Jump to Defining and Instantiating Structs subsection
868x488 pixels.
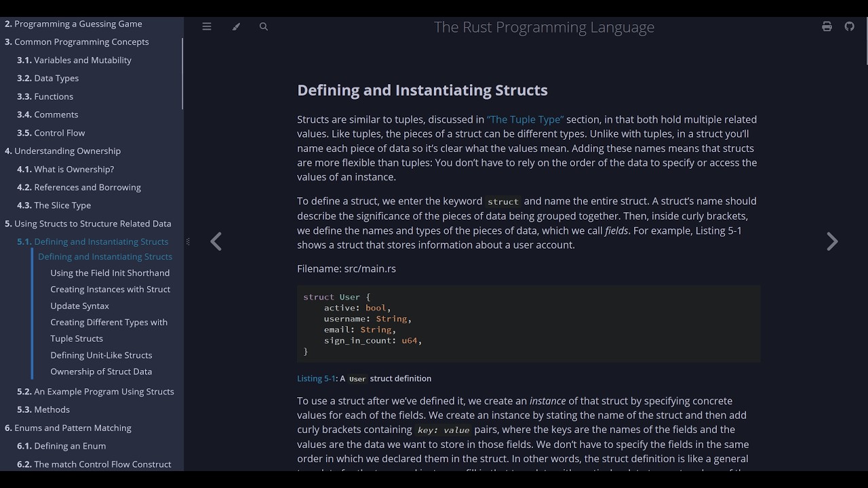pos(105,257)
